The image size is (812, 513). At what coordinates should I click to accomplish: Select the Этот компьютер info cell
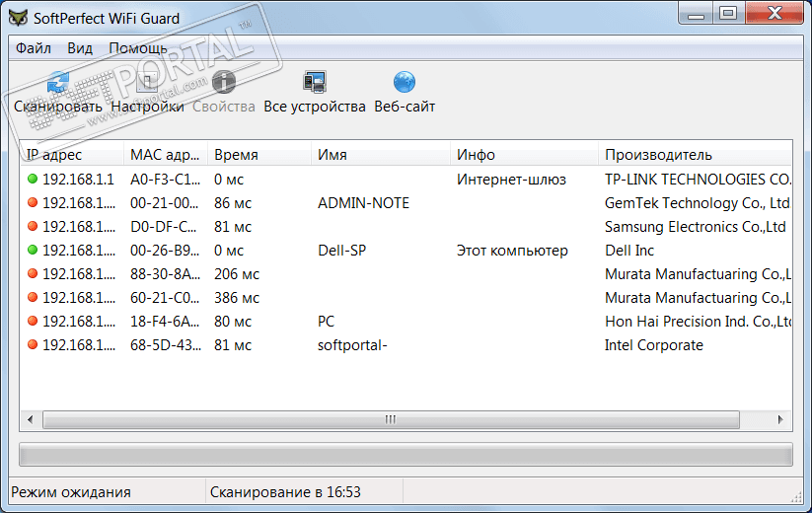[512, 251]
